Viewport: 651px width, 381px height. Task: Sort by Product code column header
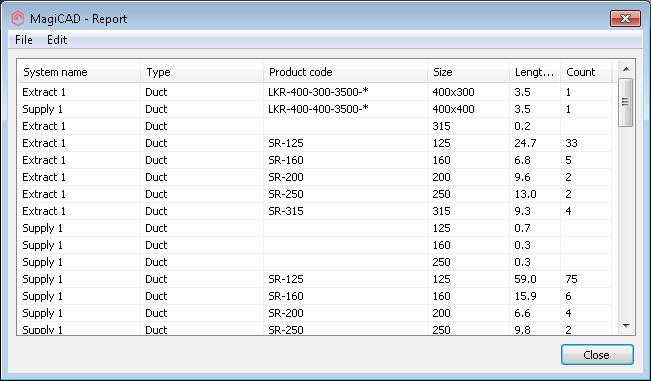tap(345, 72)
